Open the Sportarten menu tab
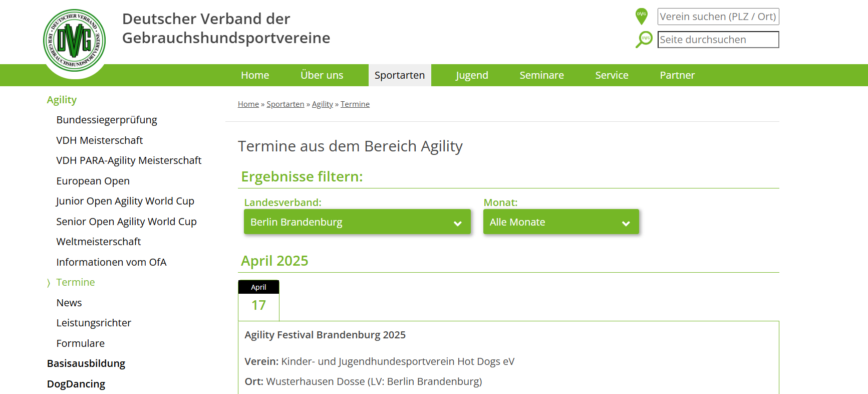Image resolution: width=868 pixels, height=394 pixels. (399, 75)
